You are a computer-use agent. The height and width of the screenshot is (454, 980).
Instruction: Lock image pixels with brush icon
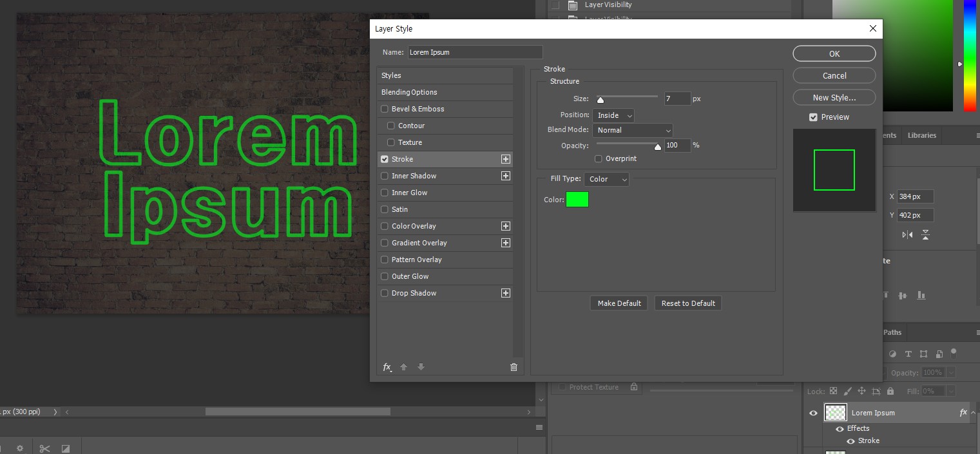[x=847, y=391]
